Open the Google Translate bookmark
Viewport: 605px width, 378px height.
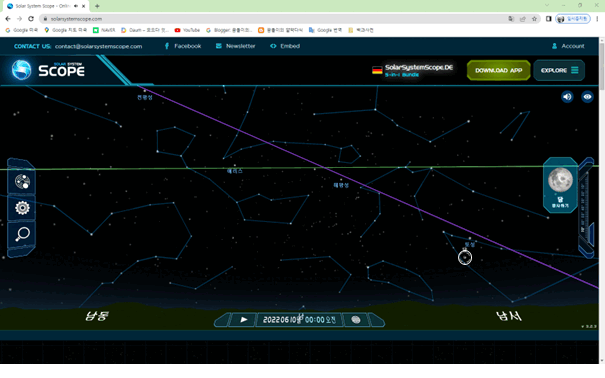click(x=325, y=30)
